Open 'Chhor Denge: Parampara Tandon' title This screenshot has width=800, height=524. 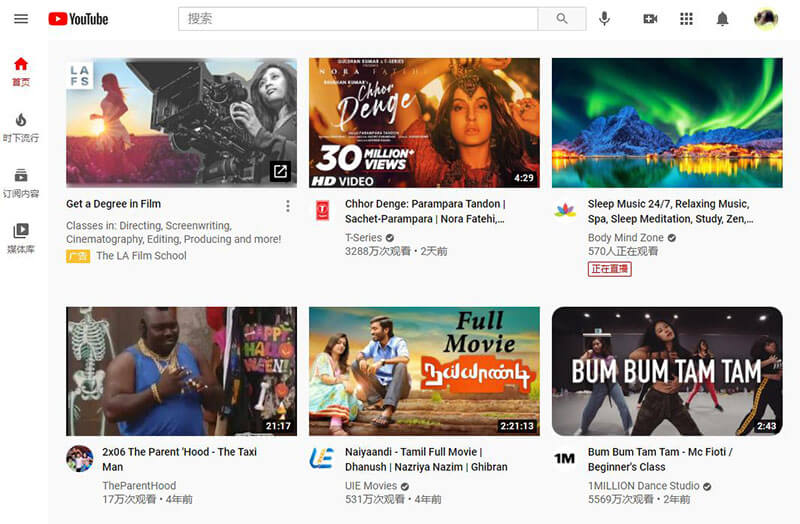[425, 211]
